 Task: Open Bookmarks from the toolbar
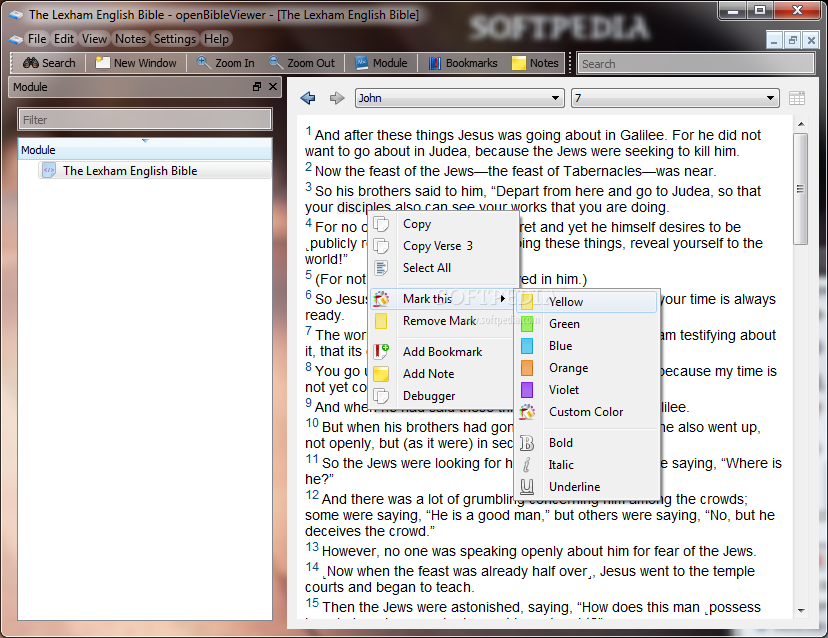[x=463, y=63]
